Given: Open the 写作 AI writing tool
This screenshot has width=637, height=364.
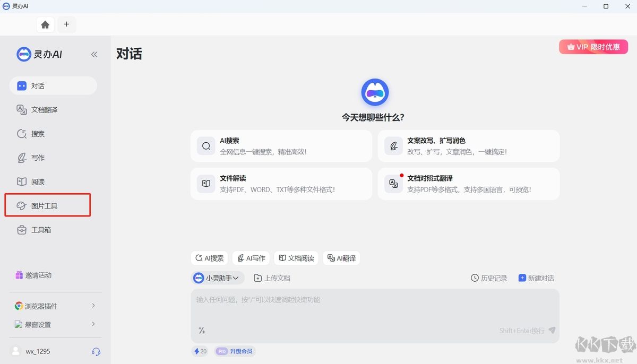Looking at the screenshot, I should tap(40, 158).
